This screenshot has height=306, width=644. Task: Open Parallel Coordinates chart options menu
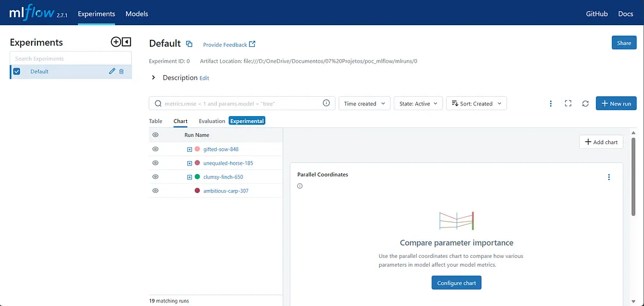(609, 177)
